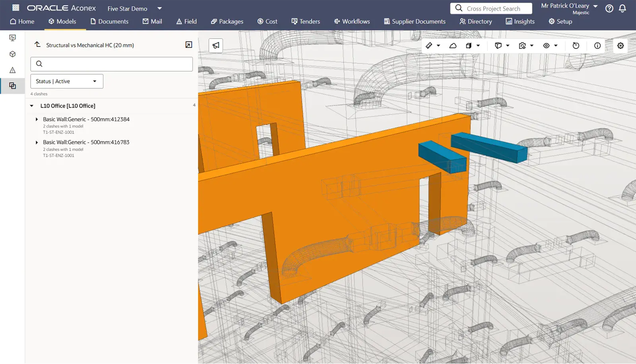Open the Point Cloud tool
636x364 pixels.
[453, 45]
